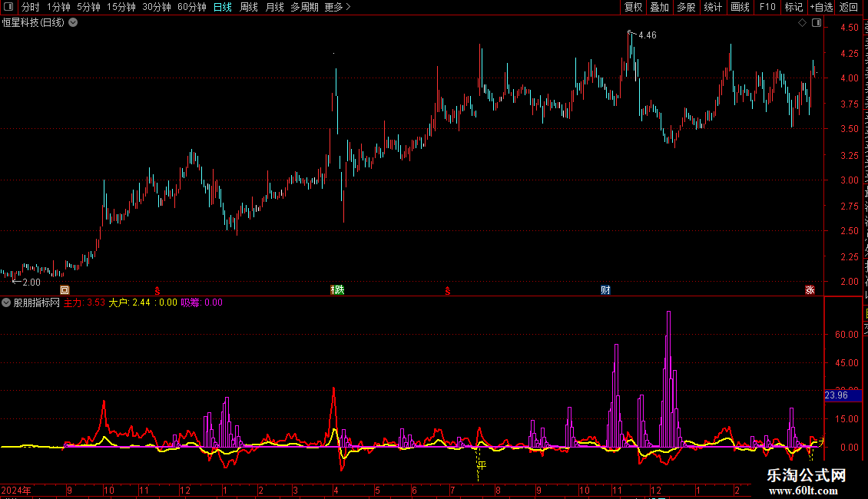
Task: Click the yellow 平 marker in indicator panel
Action: [482, 466]
